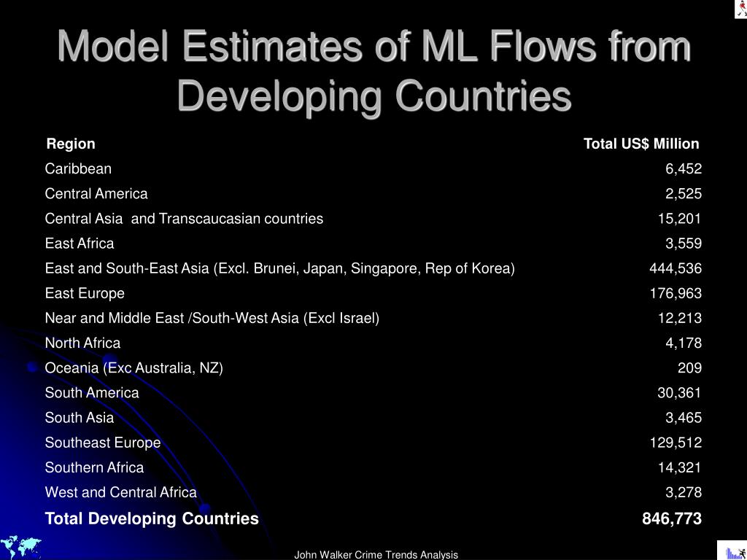Select the 'East Africa' row label

(x=80, y=244)
